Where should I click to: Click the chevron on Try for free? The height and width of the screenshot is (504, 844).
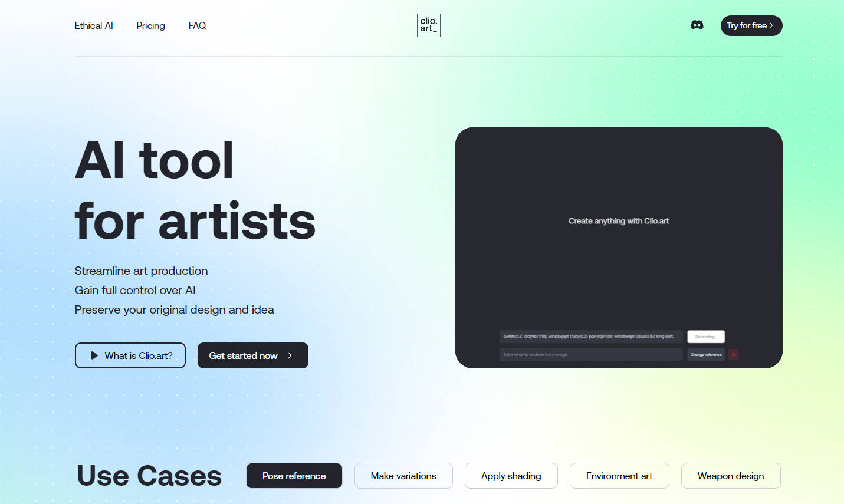pyautogui.click(x=771, y=25)
